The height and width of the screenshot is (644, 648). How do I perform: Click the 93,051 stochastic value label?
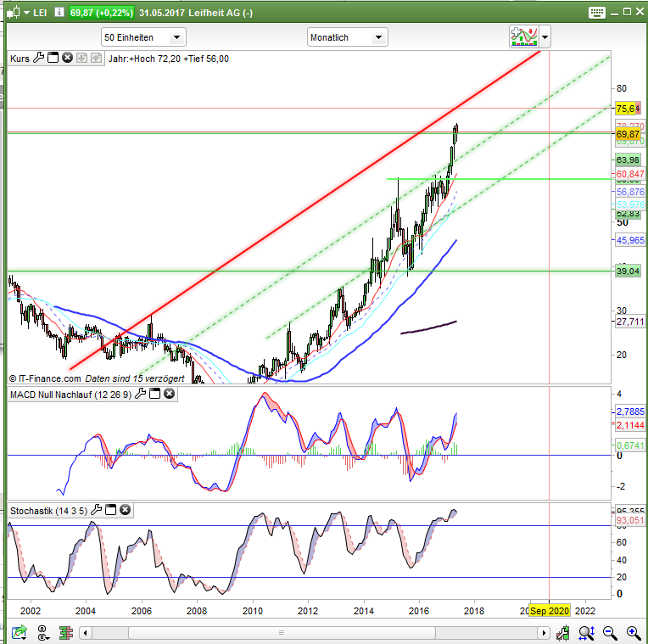coord(630,520)
